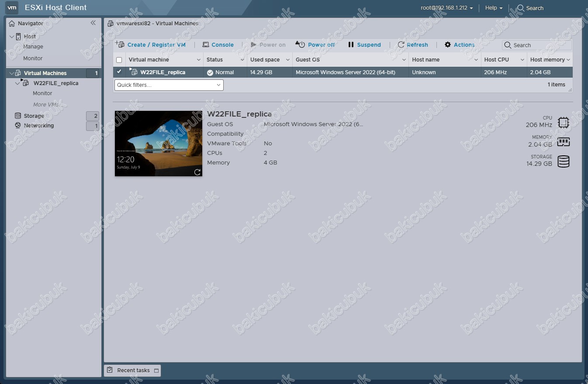This screenshot has width=588, height=384.
Task: Click the Refresh circular arrow icon
Action: click(401, 45)
